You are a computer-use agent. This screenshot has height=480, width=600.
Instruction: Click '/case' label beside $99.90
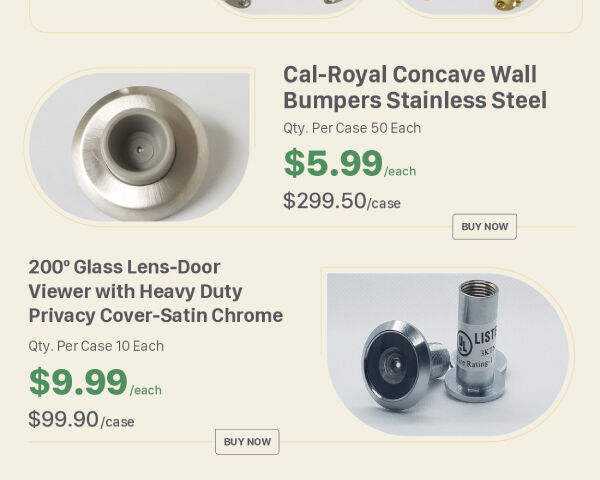click(117, 422)
